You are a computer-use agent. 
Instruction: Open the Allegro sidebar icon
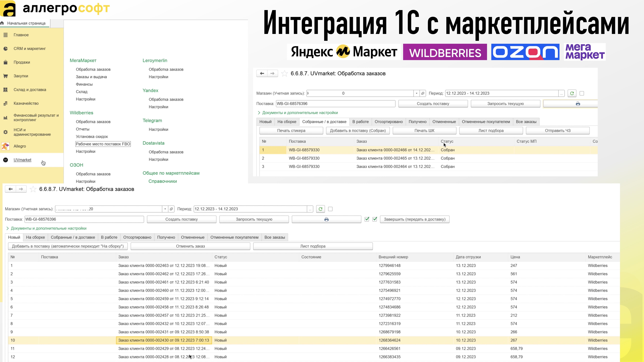click(6, 146)
